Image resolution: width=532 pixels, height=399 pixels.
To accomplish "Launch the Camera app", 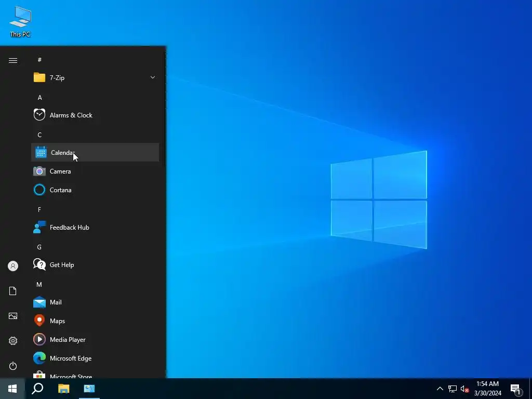I will 95,171.
